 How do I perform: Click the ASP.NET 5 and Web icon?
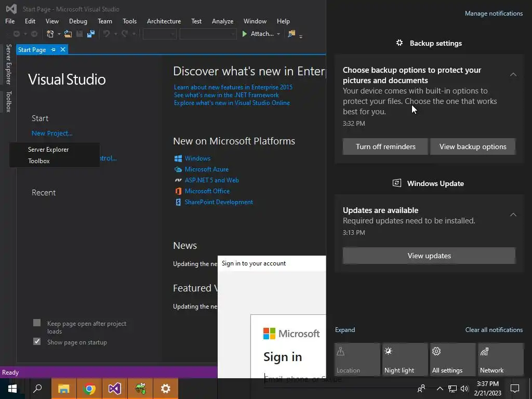[178, 180]
